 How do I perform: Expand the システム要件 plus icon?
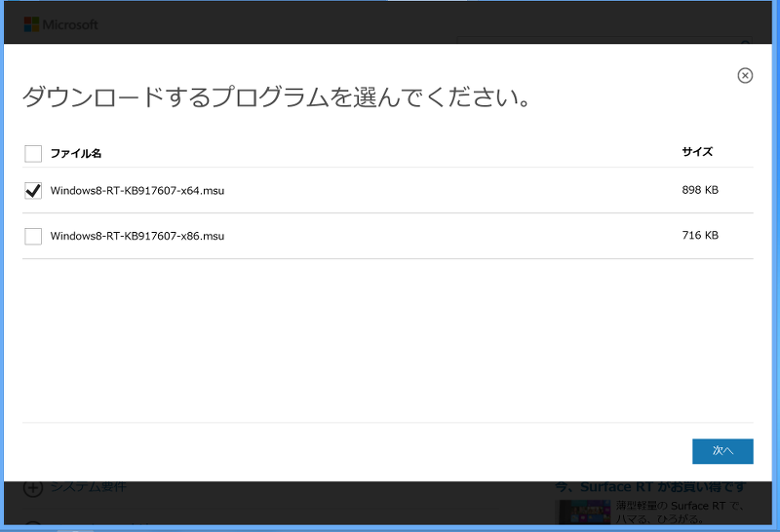point(32,487)
